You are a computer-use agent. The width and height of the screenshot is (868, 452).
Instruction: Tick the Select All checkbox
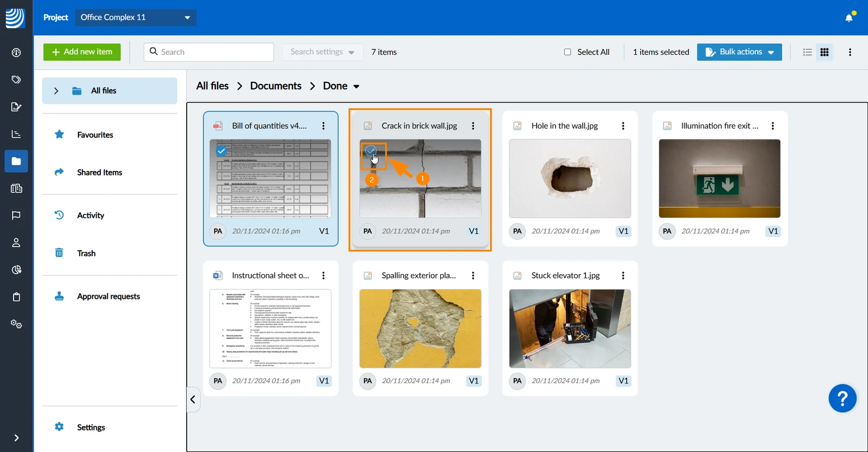(567, 52)
